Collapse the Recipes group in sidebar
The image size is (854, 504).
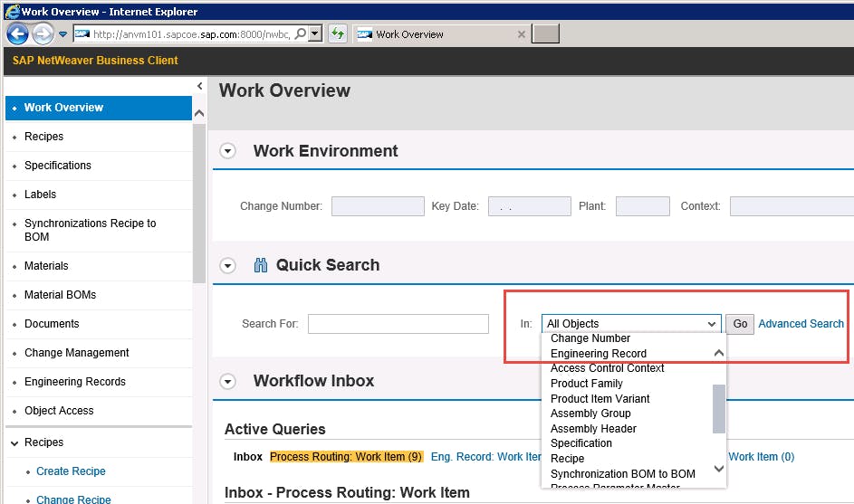click(14, 443)
